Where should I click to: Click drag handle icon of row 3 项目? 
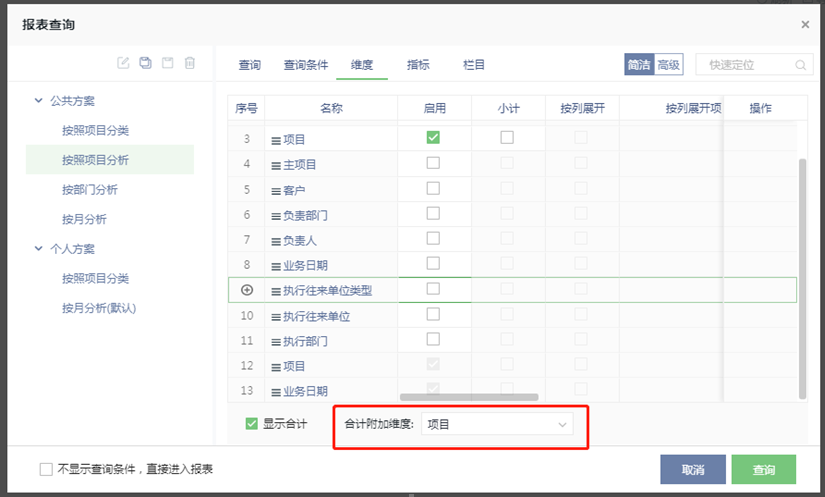tap(276, 140)
